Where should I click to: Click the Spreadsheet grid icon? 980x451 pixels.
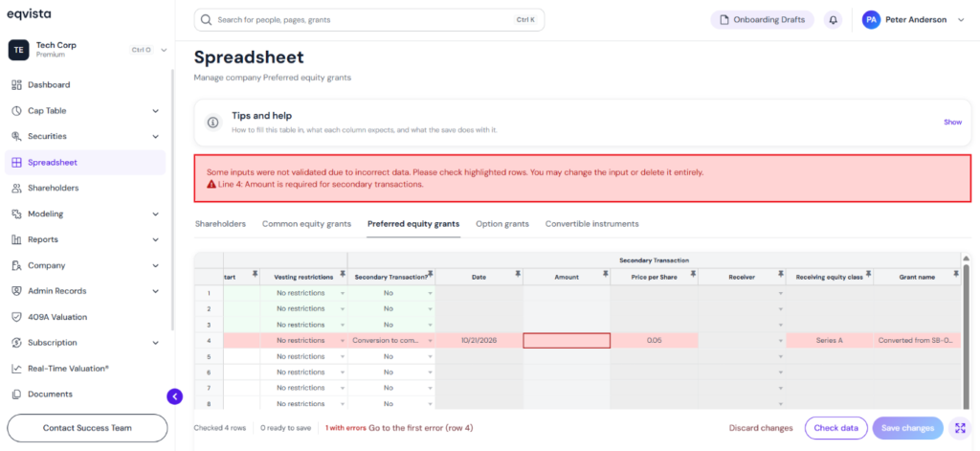(17, 163)
